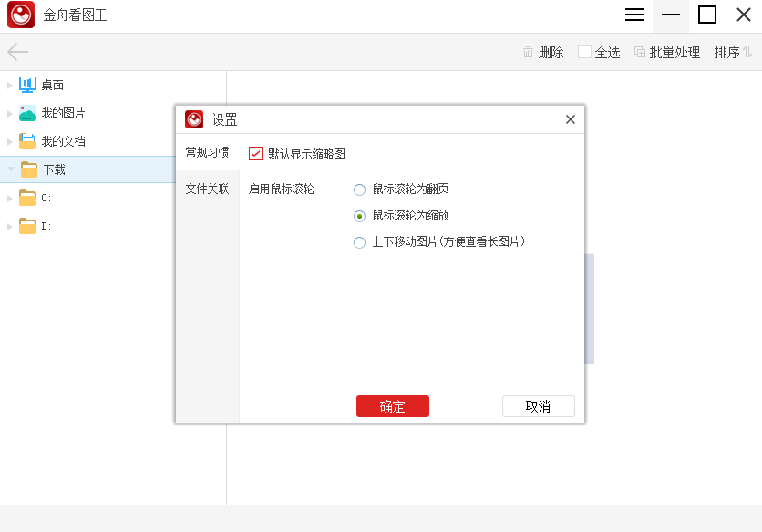The image size is (762, 532).
Task: Click the D: drive folder icon
Action: point(27,225)
